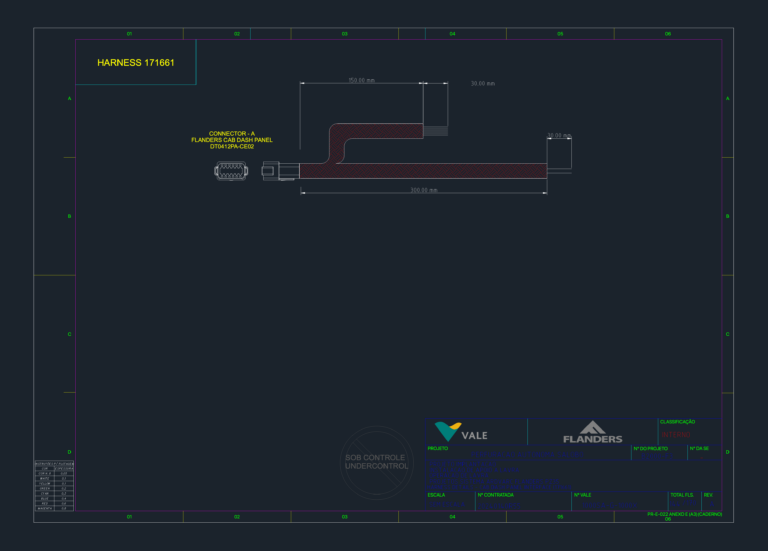The image size is (768, 551).
Task: Select the 30.00 mm dimension over trunk end
Action: [x=559, y=135]
